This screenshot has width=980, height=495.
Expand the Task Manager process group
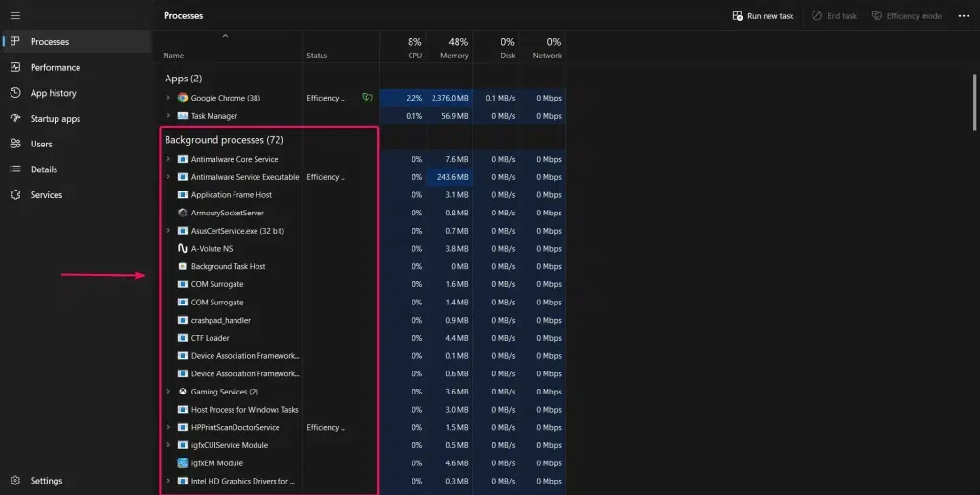click(x=167, y=116)
